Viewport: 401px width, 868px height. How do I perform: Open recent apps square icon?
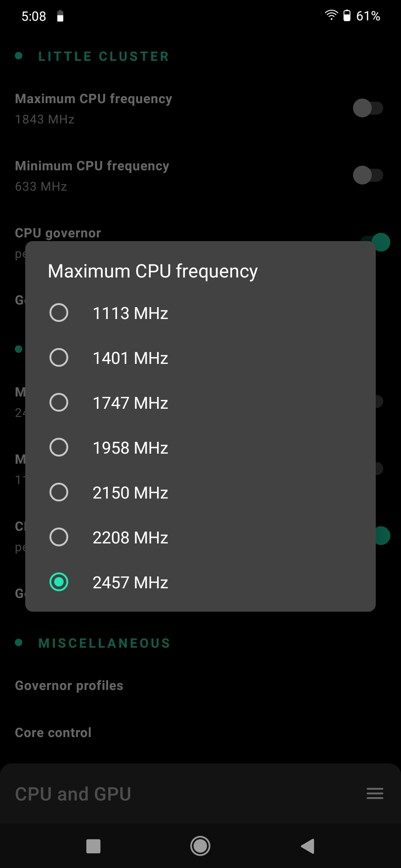pos(93,846)
